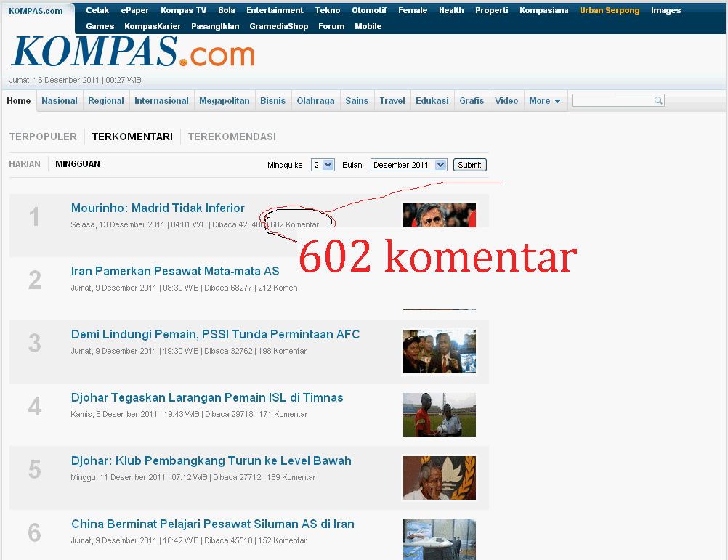Select the MINGGUAN filter tab
This screenshot has height=560, width=728.
78,163
